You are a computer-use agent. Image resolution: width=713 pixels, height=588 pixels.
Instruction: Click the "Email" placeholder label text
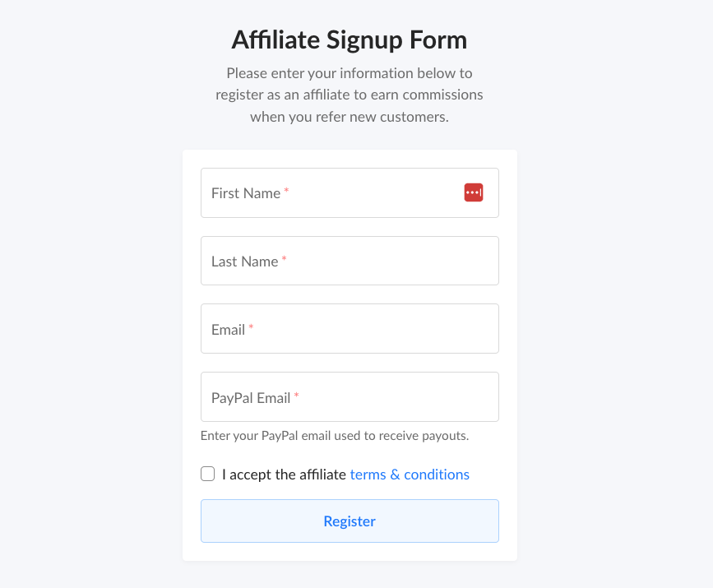click(229, 330)
